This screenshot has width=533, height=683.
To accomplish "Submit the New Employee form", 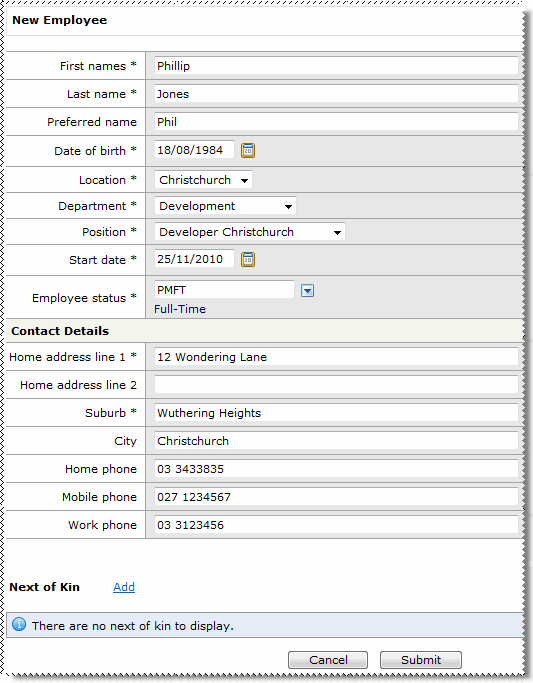I will [421, 660].
